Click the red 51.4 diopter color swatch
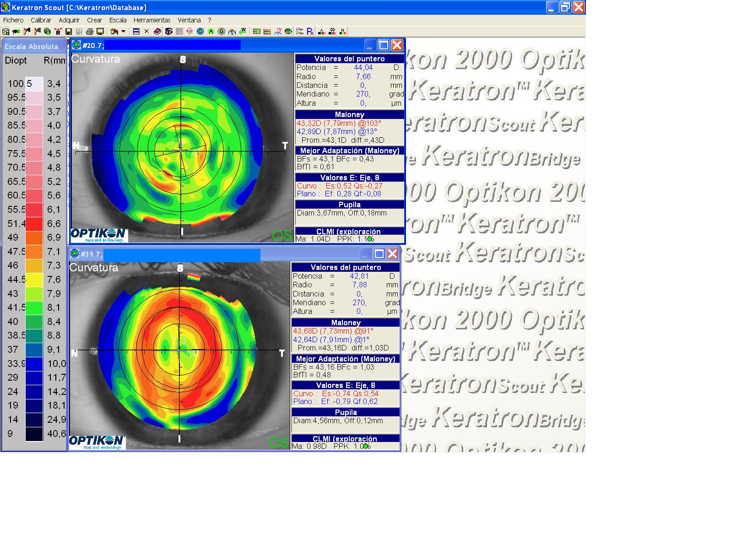This screenshot has height=560, width=747. [x=34, y=223]
